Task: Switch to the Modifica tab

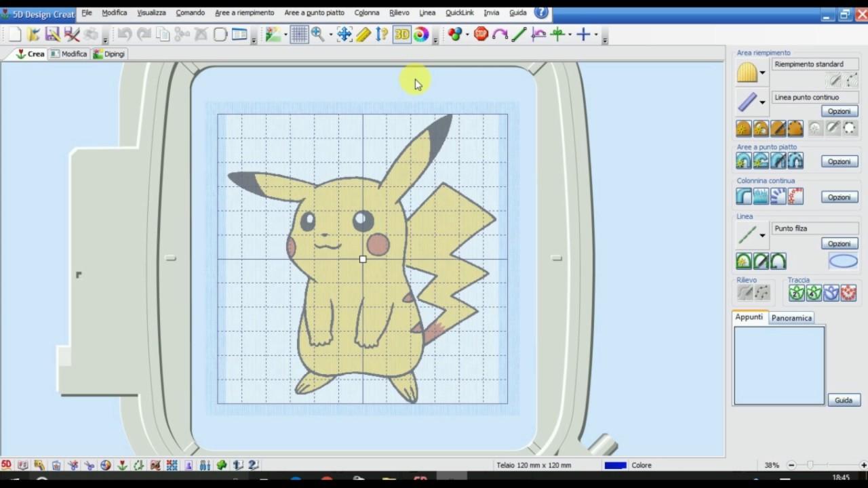Action: coord(68,54)
